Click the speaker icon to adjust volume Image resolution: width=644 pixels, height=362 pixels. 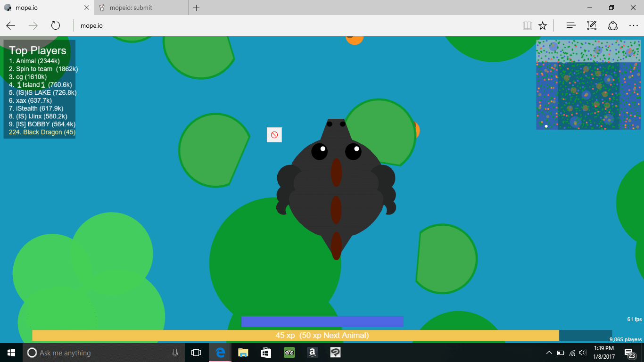[x=583, y=353]
